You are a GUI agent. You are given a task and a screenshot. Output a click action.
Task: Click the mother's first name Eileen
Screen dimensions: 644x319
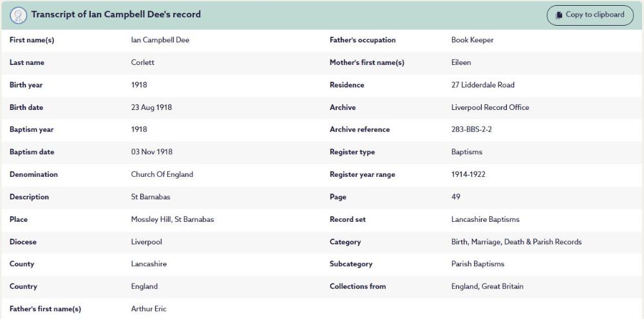tap(461, 62)
